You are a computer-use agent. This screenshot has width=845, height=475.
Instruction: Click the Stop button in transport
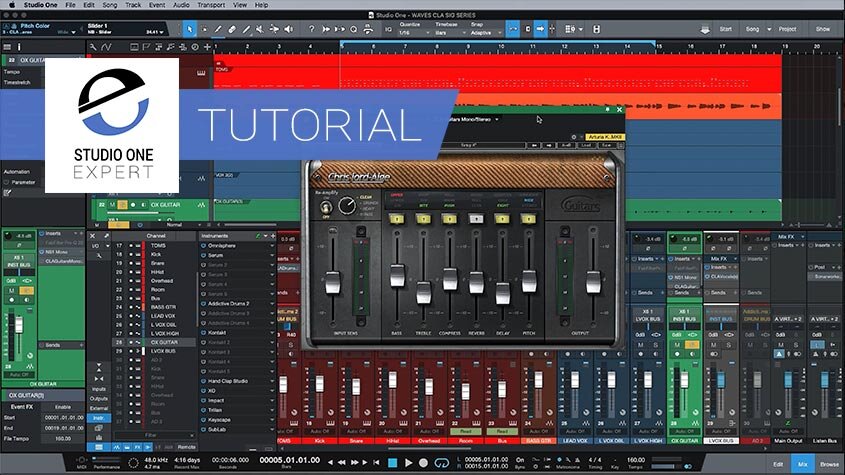[x=392, y=463]
